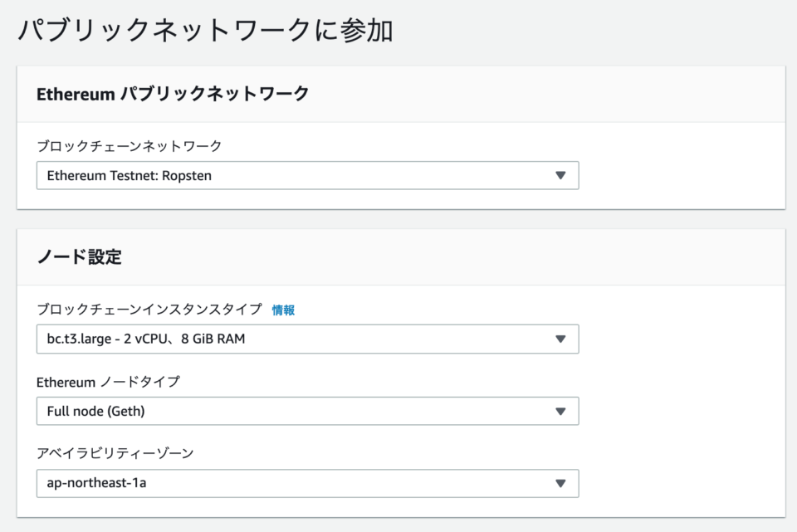797x532 pixels.
Task: Expand the bc.t3.large instance type selector
Action: [x=307, y=339]
